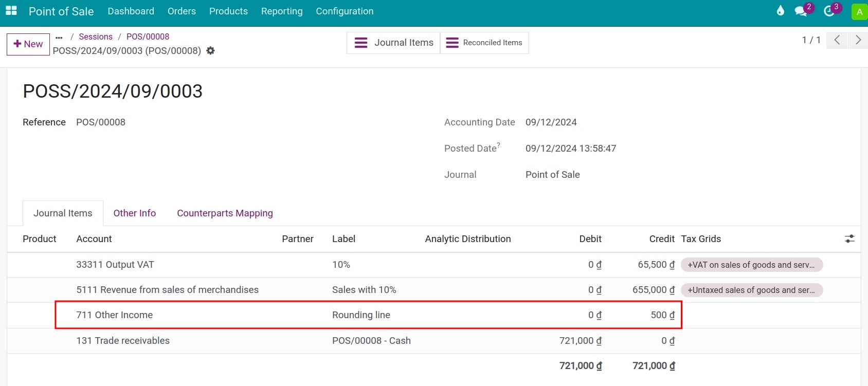This screenshot has width=868, height=386.
Task: Click the Posted Date help question mark
Action: (498, 145)
